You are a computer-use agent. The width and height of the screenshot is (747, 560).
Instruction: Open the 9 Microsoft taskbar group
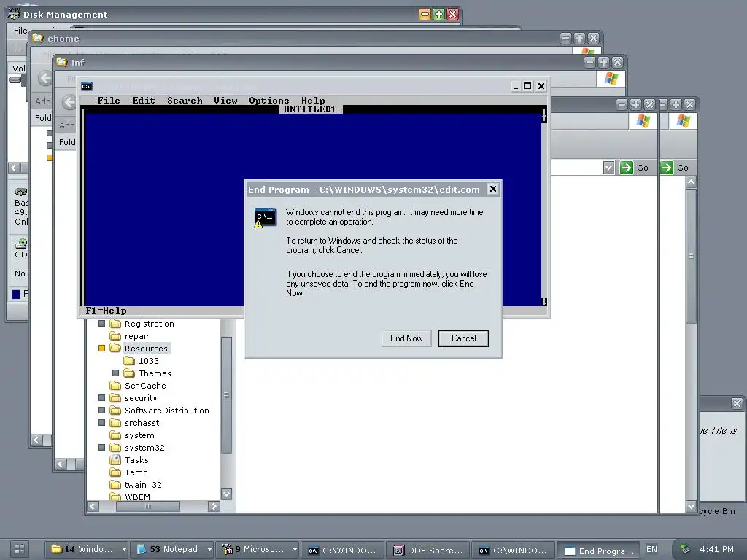(258, 549)
